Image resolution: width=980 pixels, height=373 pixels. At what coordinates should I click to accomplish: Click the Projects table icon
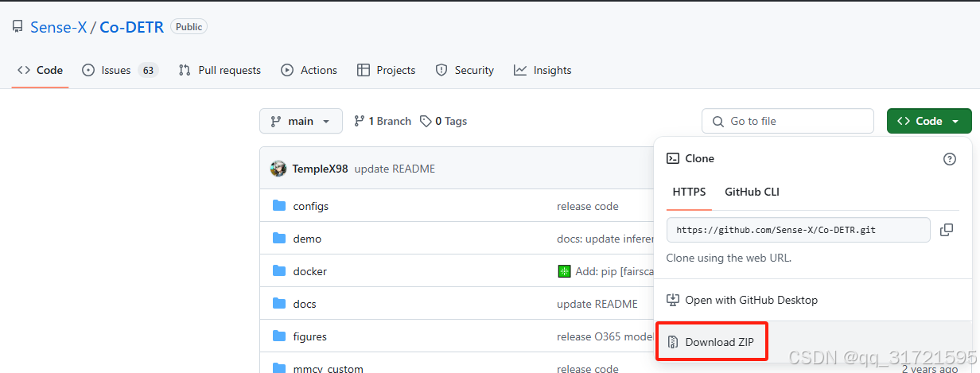click(x=364, y=70)
